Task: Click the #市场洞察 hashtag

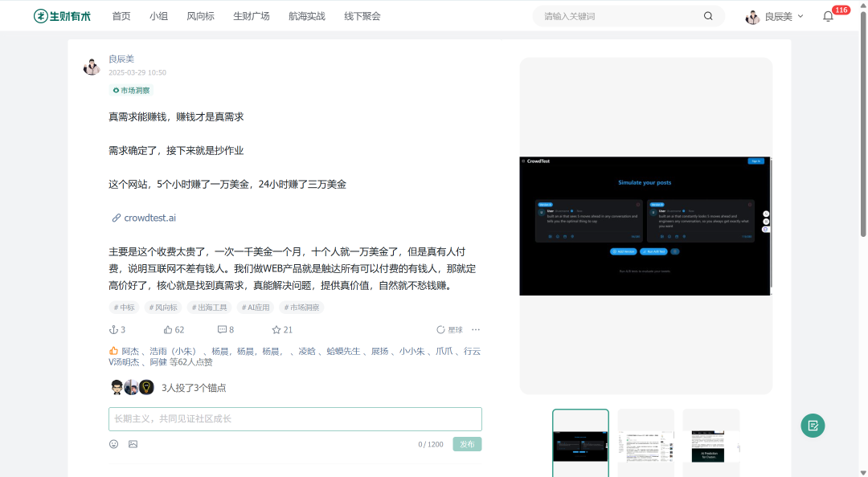Action: (x=301, y=307)
